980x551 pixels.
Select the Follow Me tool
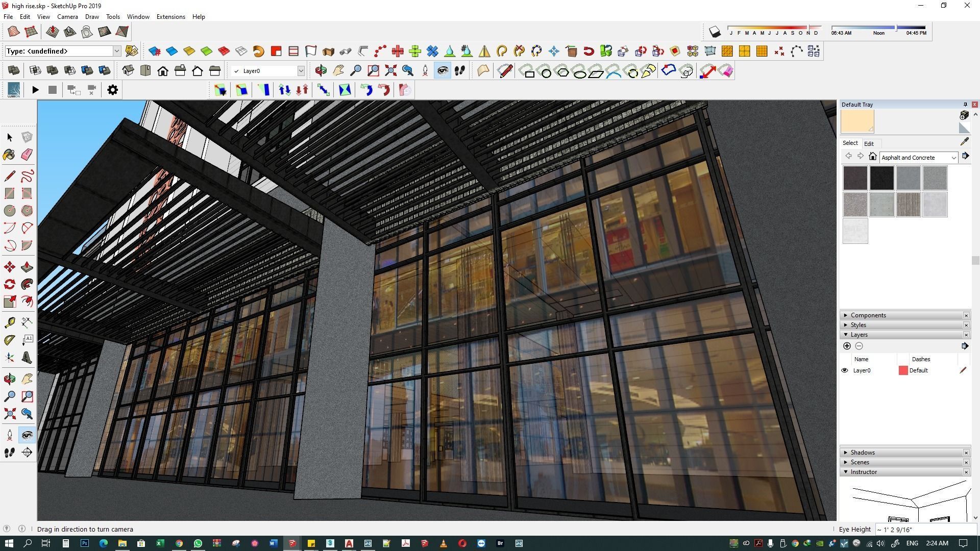pyautogui.click(x=27, y=284)
